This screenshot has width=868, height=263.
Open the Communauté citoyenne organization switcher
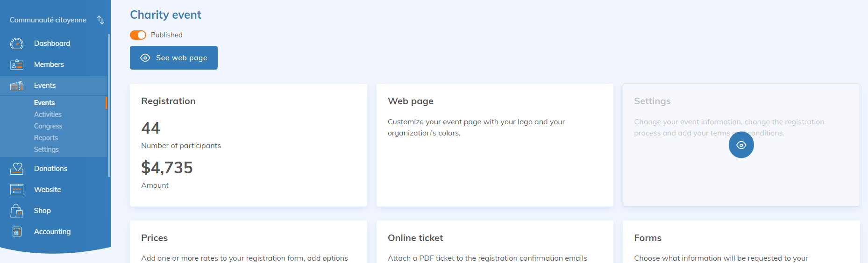pyautogui.click(x=48, y=20)
